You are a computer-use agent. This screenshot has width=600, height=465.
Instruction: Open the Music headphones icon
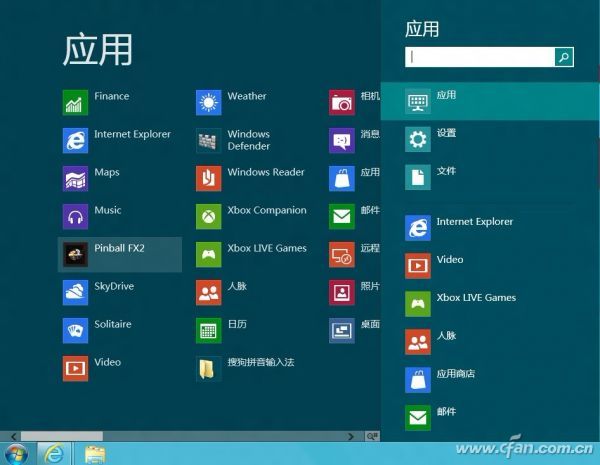pos(75,217)
